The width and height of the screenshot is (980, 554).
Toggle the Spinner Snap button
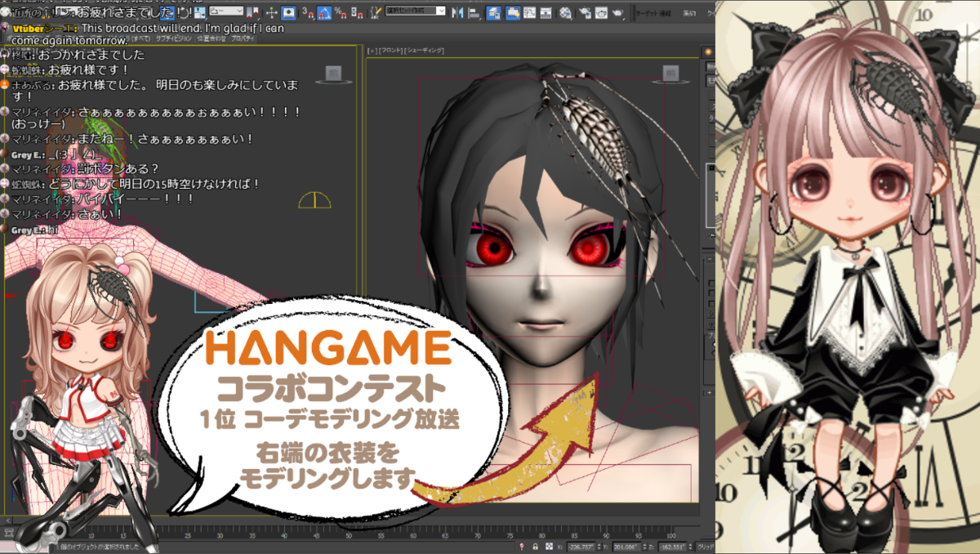357,13
